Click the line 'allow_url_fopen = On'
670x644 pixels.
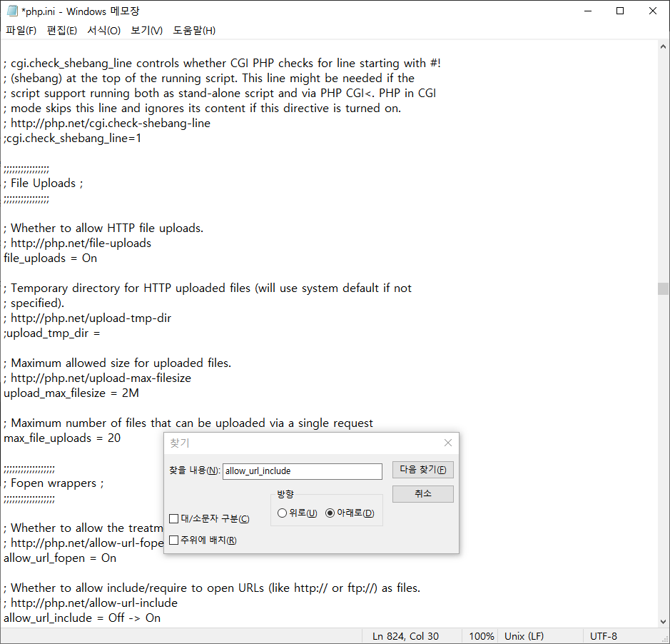[x=60, y=558]
